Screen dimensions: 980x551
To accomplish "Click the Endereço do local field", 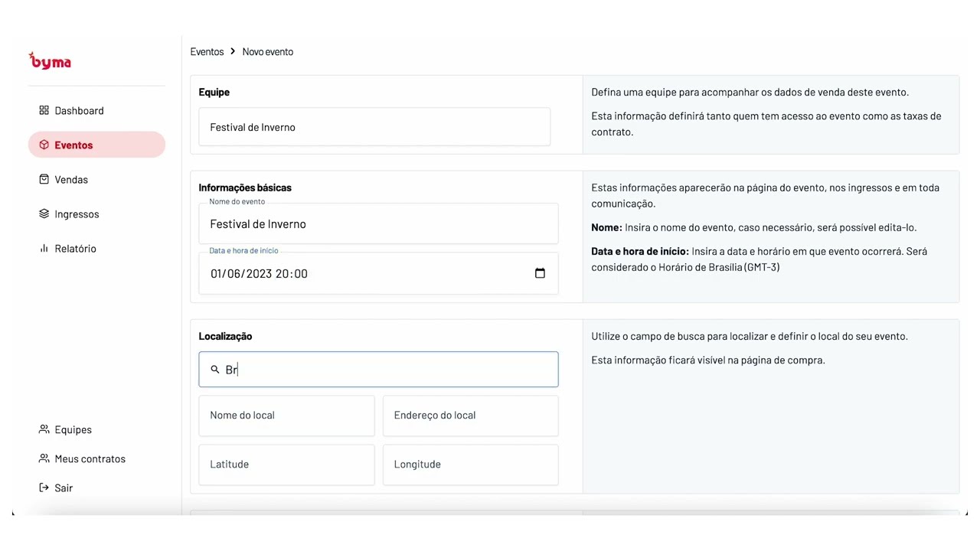I will pyautogui.click(x=470, y=416).
